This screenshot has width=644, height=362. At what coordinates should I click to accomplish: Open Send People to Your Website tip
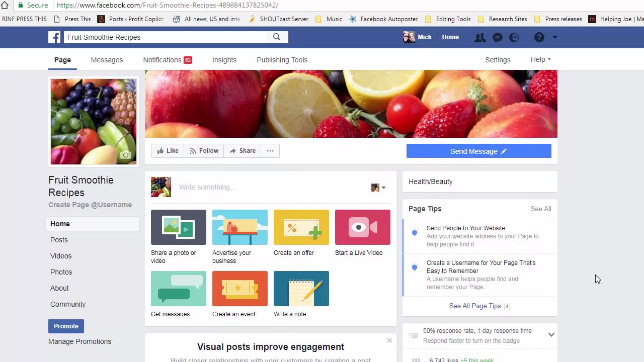click(x=480, y=236)
